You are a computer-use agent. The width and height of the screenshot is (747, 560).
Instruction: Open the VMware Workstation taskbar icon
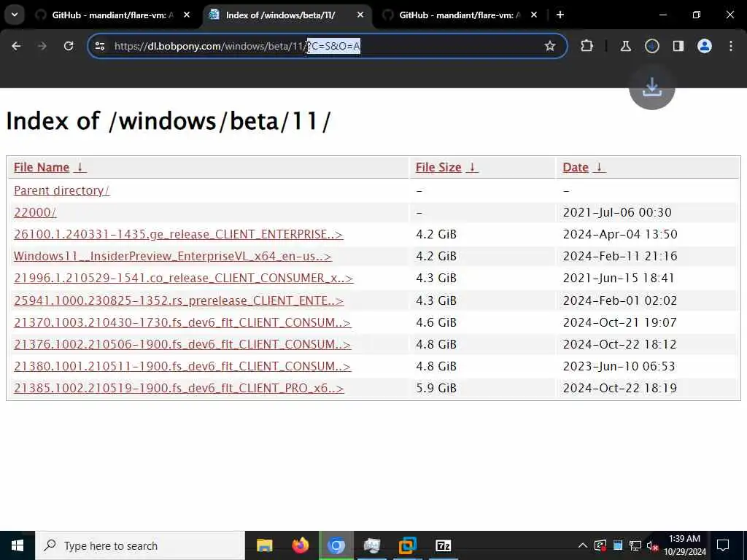click(407, 545)
